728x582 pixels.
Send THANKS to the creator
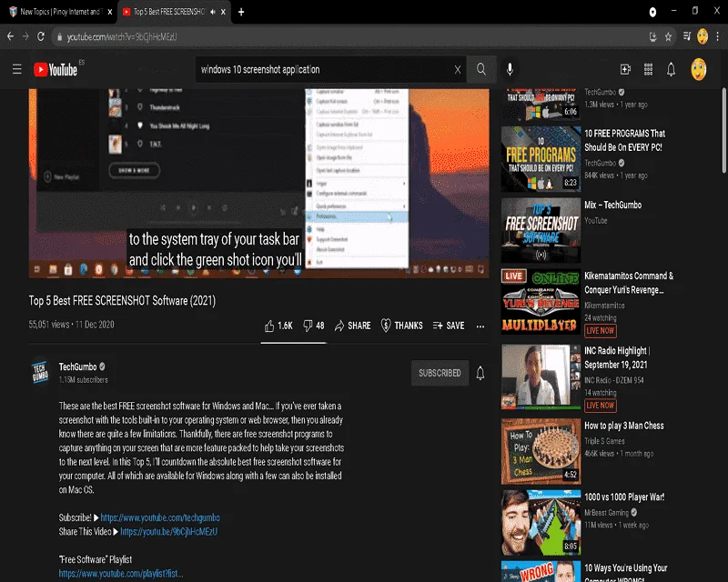[x=401, y=326]
